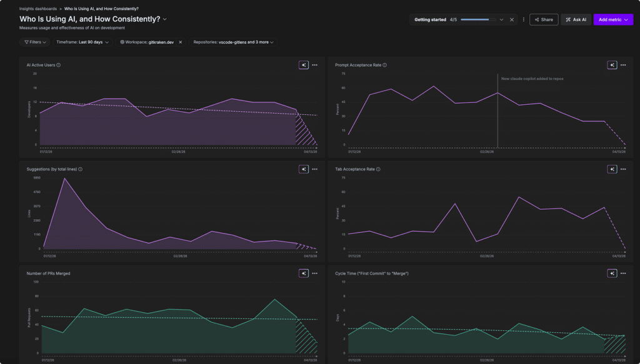Open the Timeframe: Last 90 days dropdown
The width and height of the screenshot is (640, 364).
[x=82, y=42]
